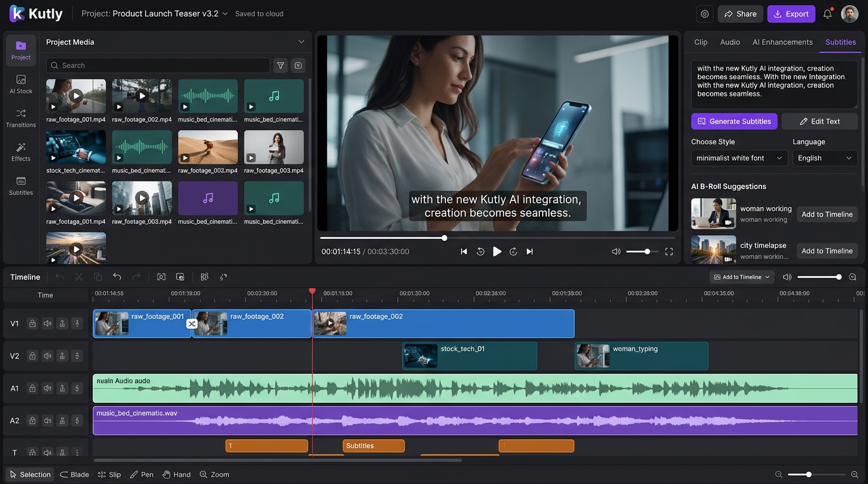
Task: Open the Subtitles sidebar panel
Action: 21,186
